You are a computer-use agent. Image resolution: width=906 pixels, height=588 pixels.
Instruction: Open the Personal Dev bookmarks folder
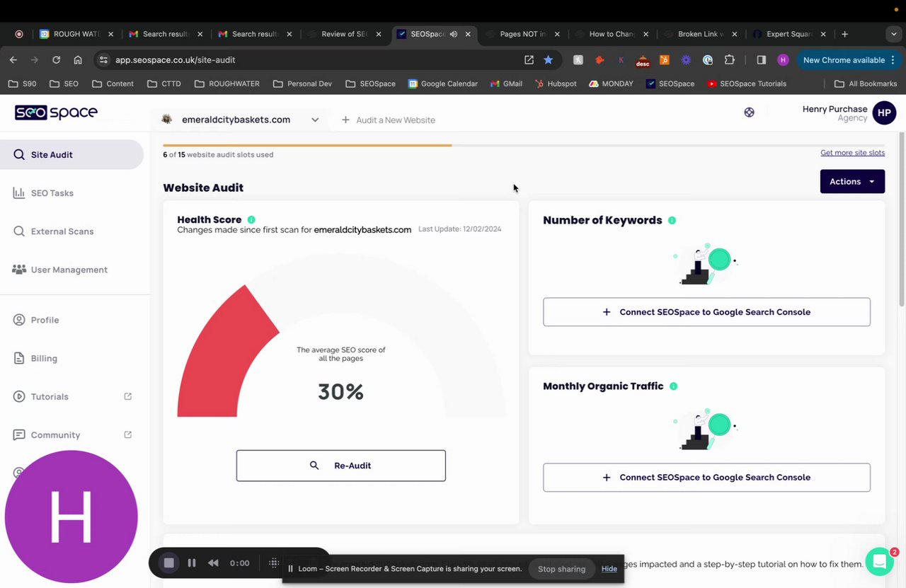click(302, 83)
